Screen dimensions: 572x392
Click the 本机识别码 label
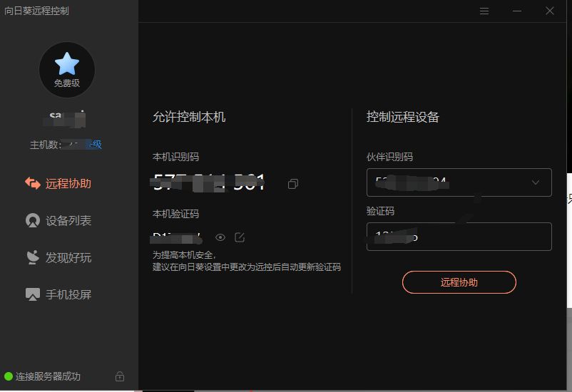[176, 157]
